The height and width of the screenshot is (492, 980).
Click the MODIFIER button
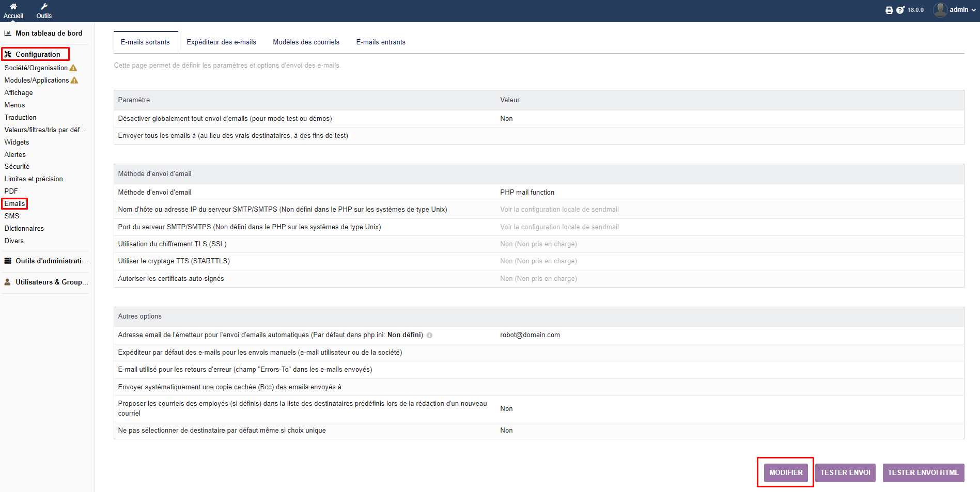(x=785, y=472)
